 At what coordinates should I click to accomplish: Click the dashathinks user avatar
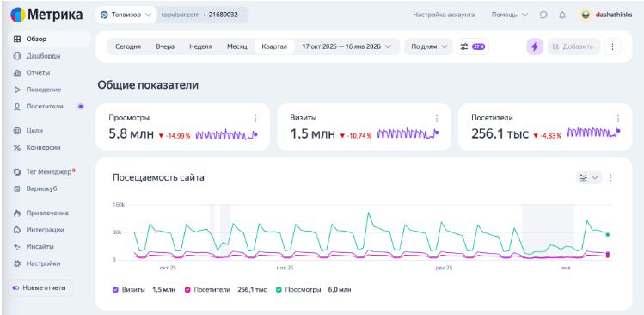coord(586,15)
